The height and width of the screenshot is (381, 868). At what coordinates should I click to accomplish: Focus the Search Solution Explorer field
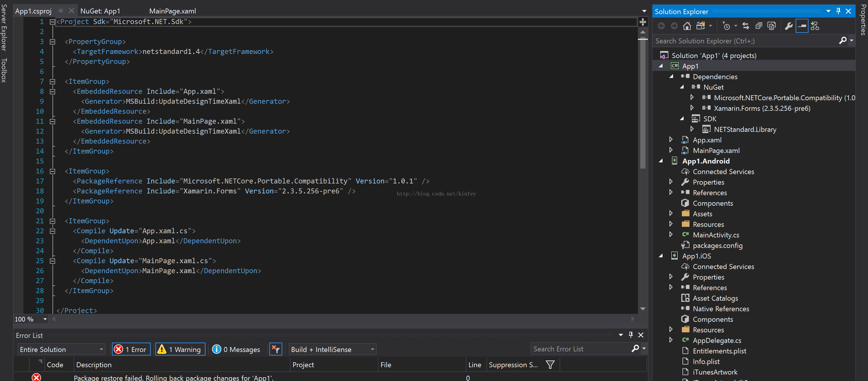pos(746,41)
